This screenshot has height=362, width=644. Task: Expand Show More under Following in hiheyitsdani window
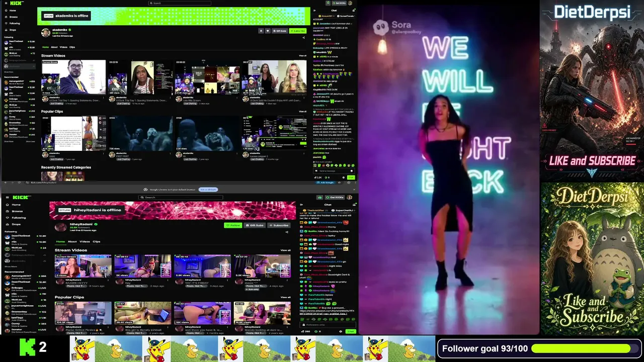tap(11, 266)
